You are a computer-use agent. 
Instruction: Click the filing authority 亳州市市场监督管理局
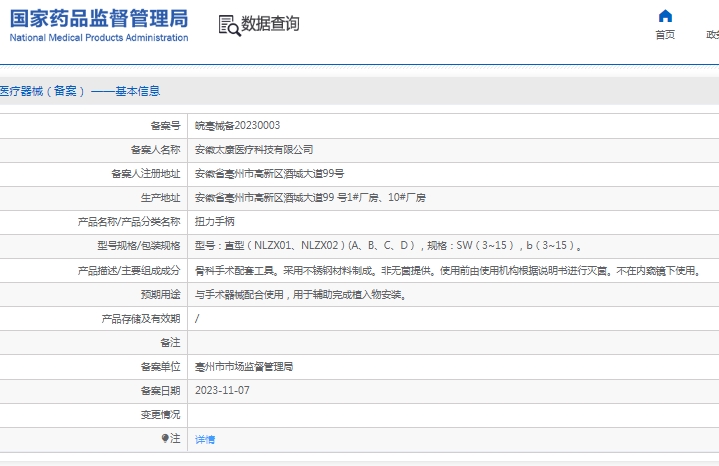(244, 366)
